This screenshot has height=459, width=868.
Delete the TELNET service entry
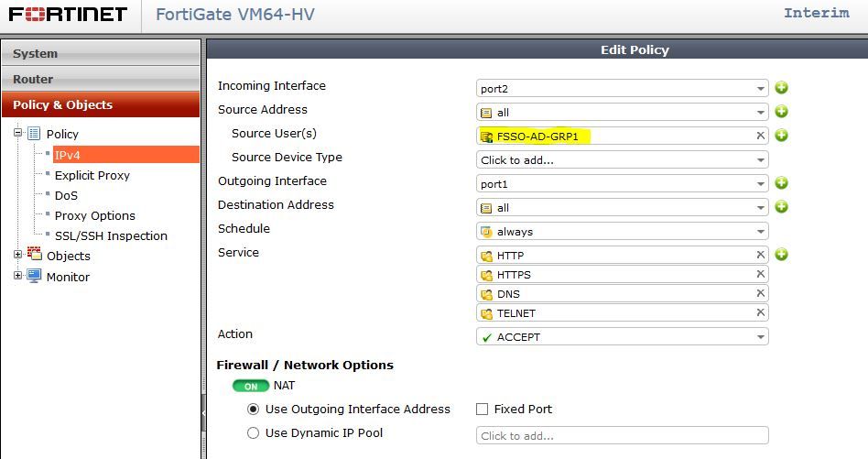(760, 312)
